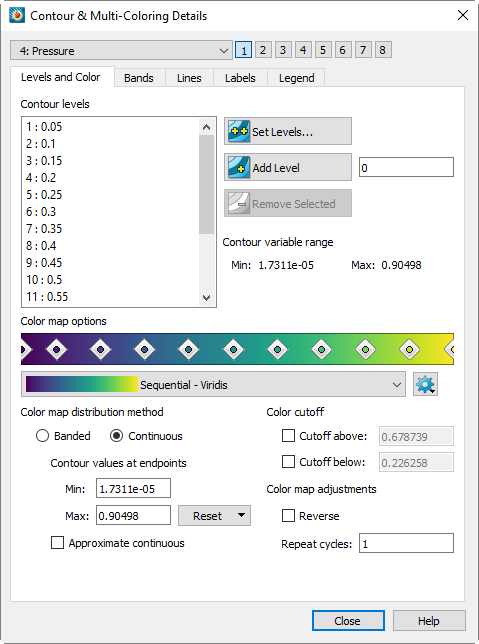The width and height of the screenshot is (479, 644).
Task: Expand the Sequential - Viridis color map dropdown
Action: pyautogui.click(x=214, y=384)
